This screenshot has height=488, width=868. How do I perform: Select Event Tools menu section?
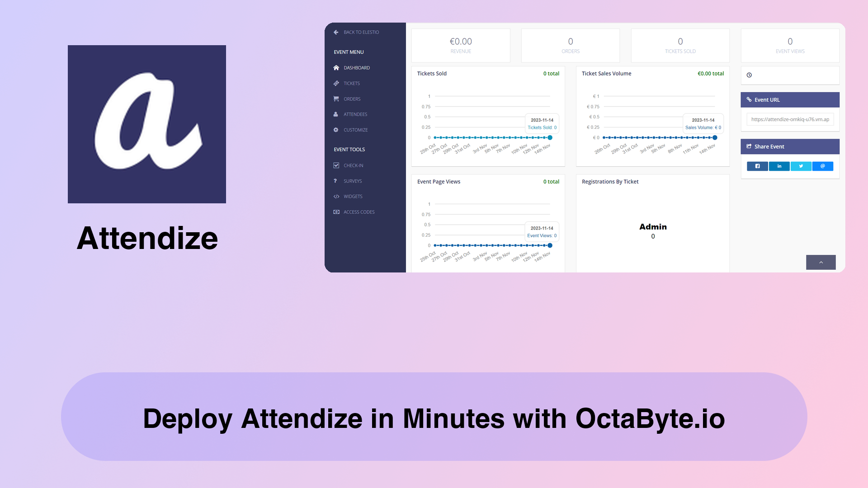pyautogui.click(x=349, y=149)
